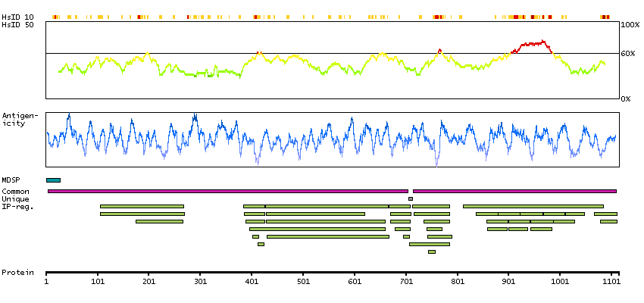The height and width of the screenshot is (303, 644).
Task: Click the IP-reg. row label
Action: tap(17, 206)
